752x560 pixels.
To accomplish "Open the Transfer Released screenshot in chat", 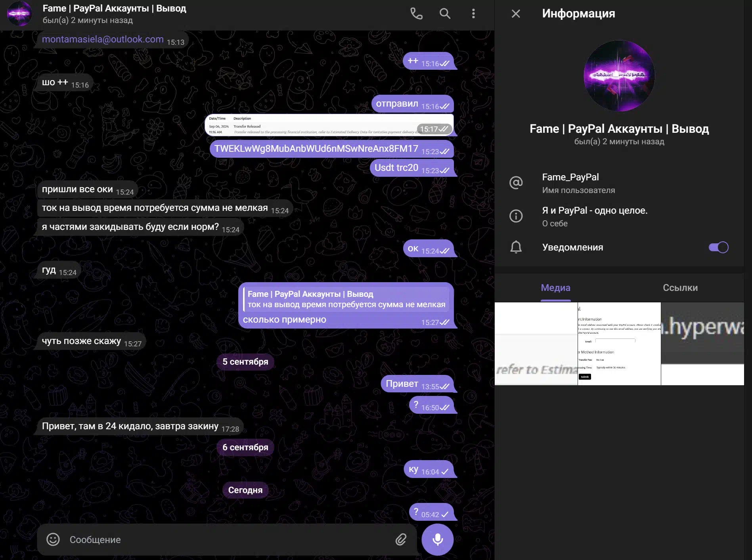I will point(329,125).
